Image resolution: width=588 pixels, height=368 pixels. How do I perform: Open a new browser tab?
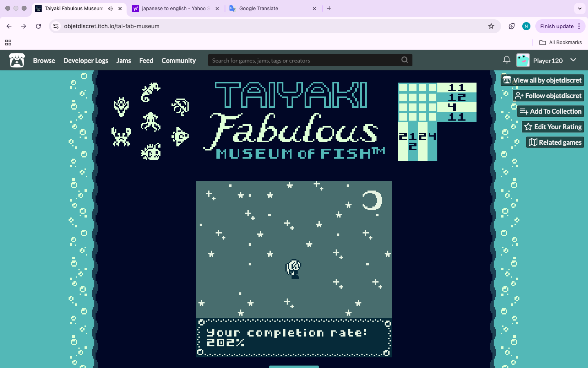click(x=329, y=9)
